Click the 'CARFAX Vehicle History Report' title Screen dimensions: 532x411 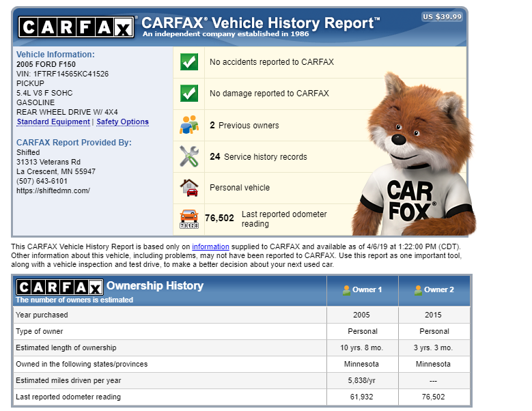tap(261, 23)
